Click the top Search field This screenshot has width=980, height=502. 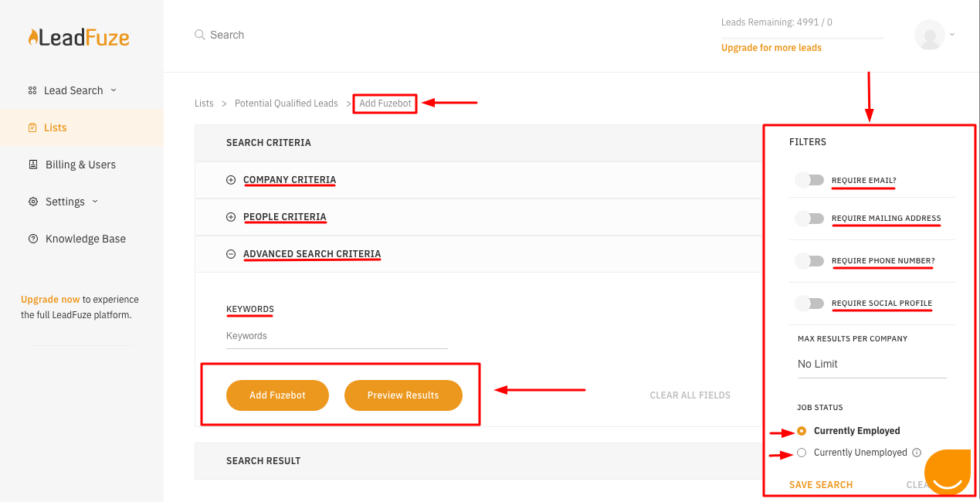(x=227, y=35)
